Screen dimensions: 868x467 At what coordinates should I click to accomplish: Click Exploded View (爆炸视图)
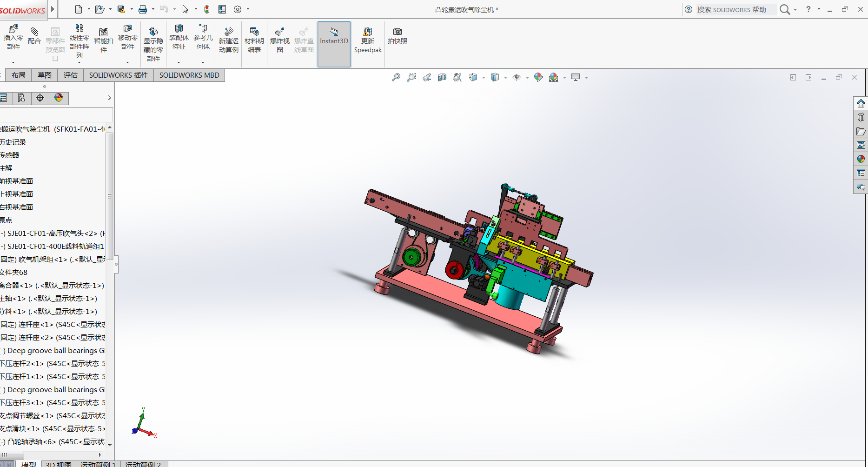[280, 40]
